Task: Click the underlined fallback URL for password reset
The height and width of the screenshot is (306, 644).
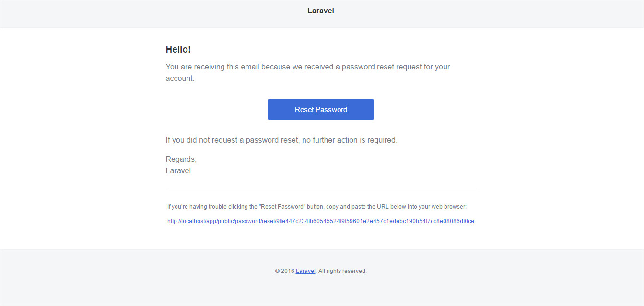Action: 320,221
